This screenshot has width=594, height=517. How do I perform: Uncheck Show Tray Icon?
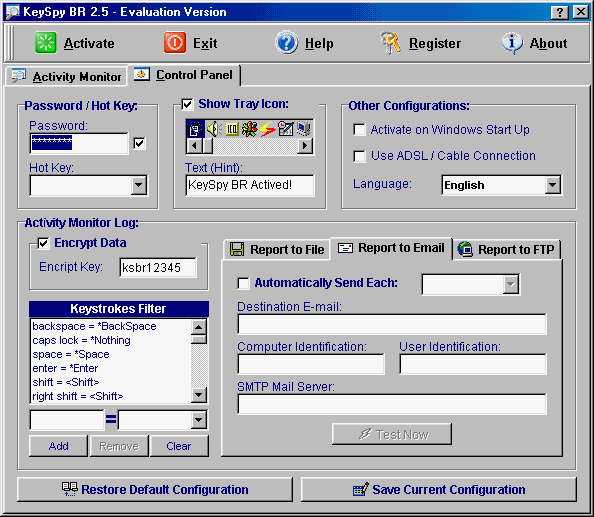point(187,104)
